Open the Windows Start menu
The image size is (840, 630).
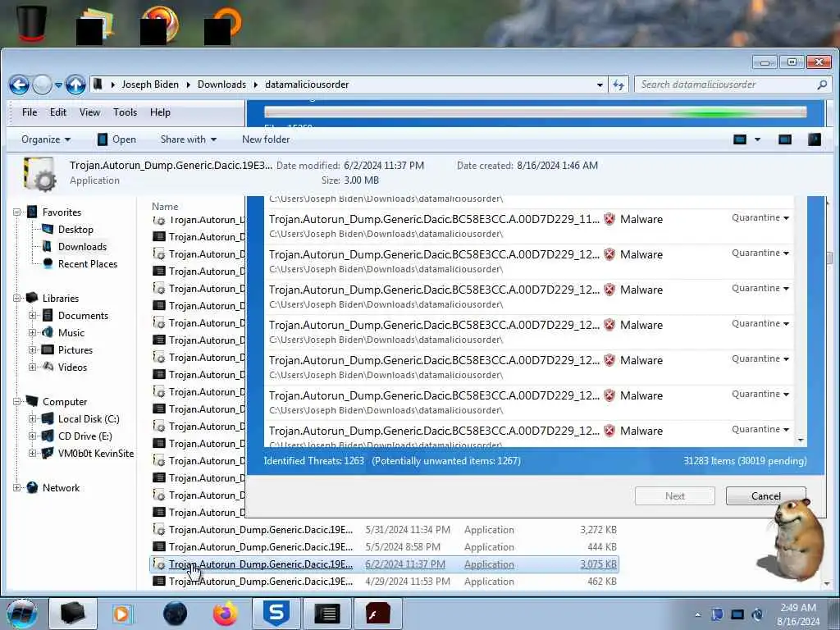[21, 614]
